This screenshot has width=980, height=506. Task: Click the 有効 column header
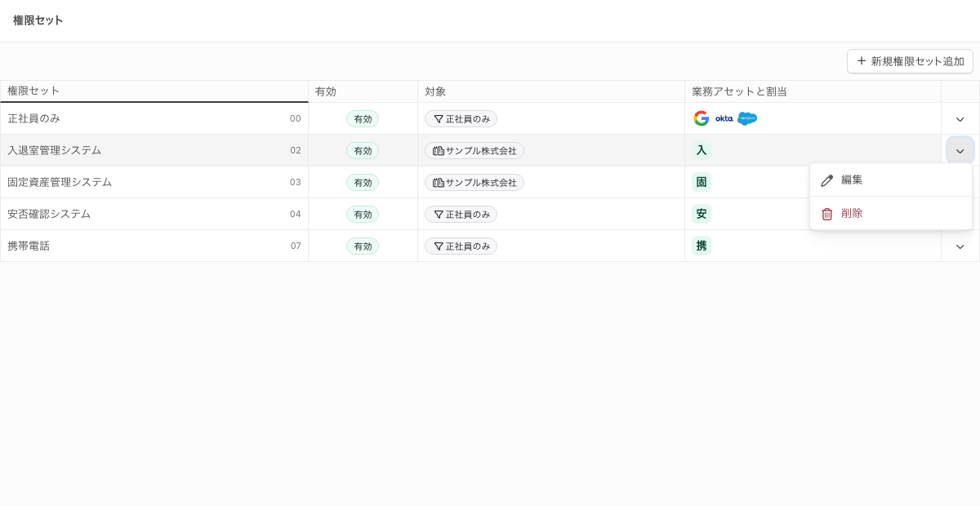pyautogui.click(x=363, y=91)
